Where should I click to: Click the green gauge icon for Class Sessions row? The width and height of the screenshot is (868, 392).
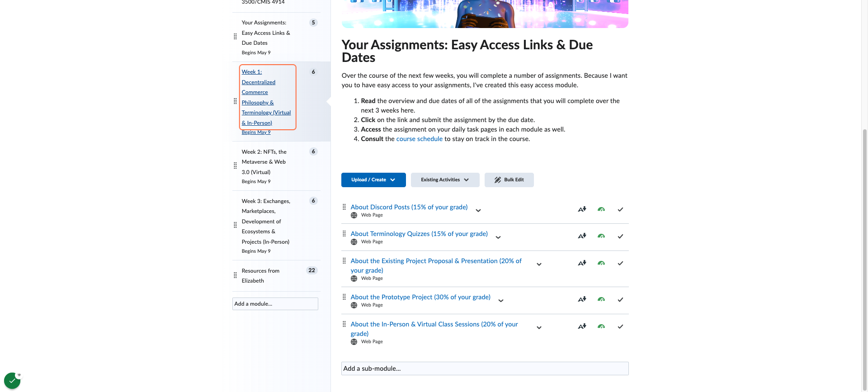click(601, 326)
